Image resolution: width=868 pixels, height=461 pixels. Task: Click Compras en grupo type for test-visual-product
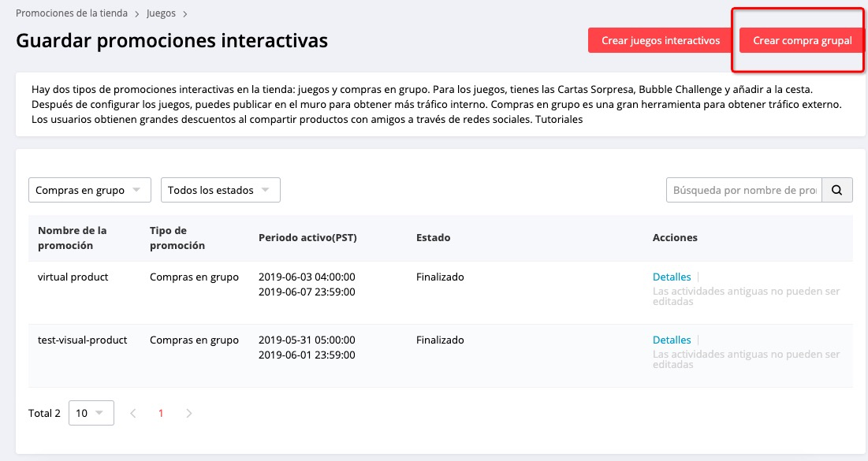pos(194,340)
